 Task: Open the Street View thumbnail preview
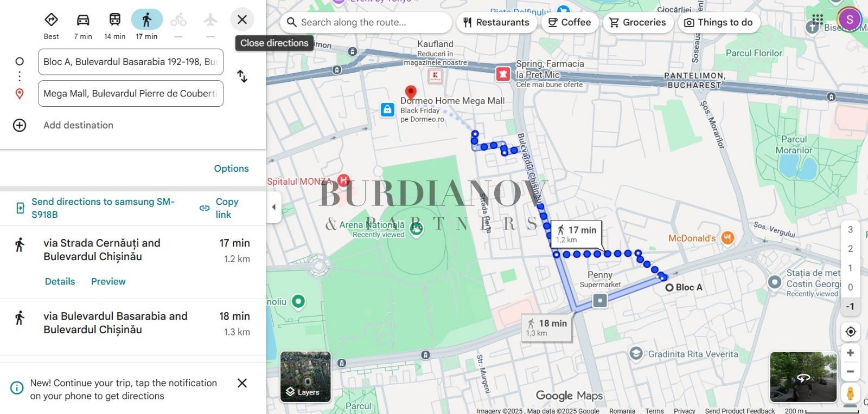(803, 377)
